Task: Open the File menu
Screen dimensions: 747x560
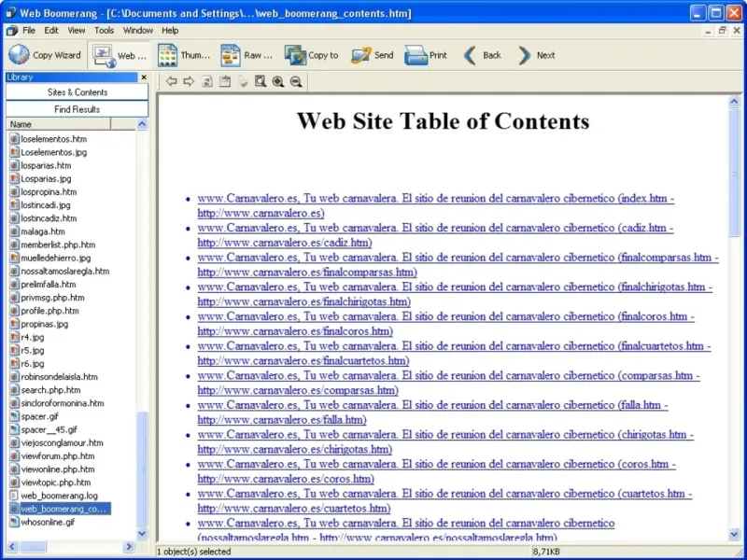Action: (29, 31)
